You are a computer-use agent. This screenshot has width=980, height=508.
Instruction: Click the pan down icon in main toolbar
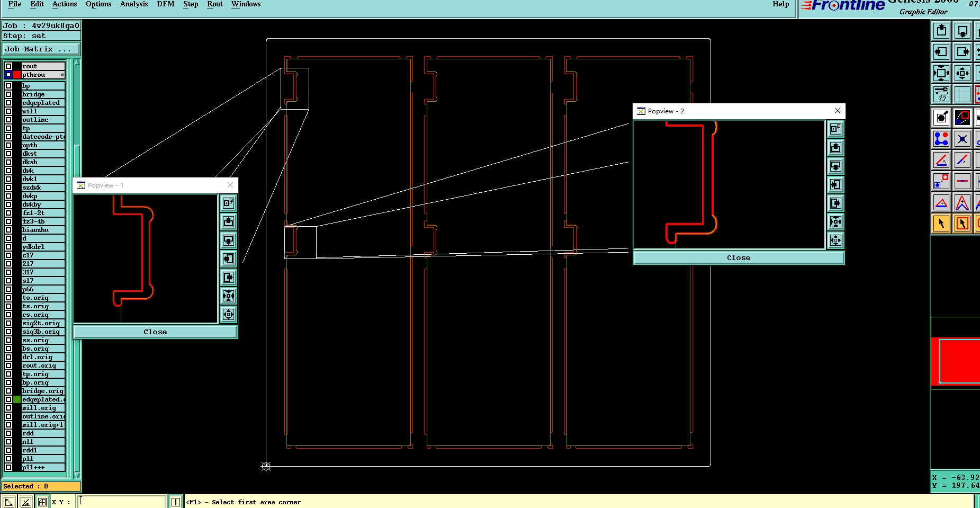click(x=963, y=31)
